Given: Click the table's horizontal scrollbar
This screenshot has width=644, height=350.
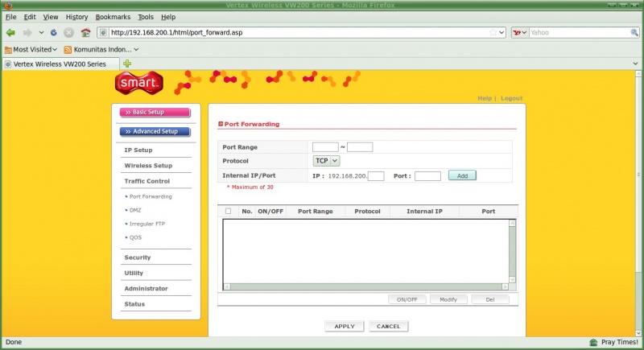Looking at the screenshot, I should 366,286.
